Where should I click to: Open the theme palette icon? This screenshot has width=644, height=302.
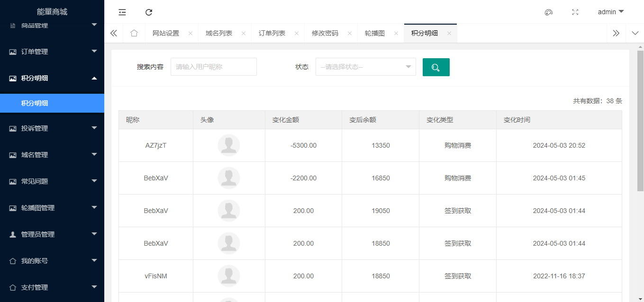click(x=549, y=12)
